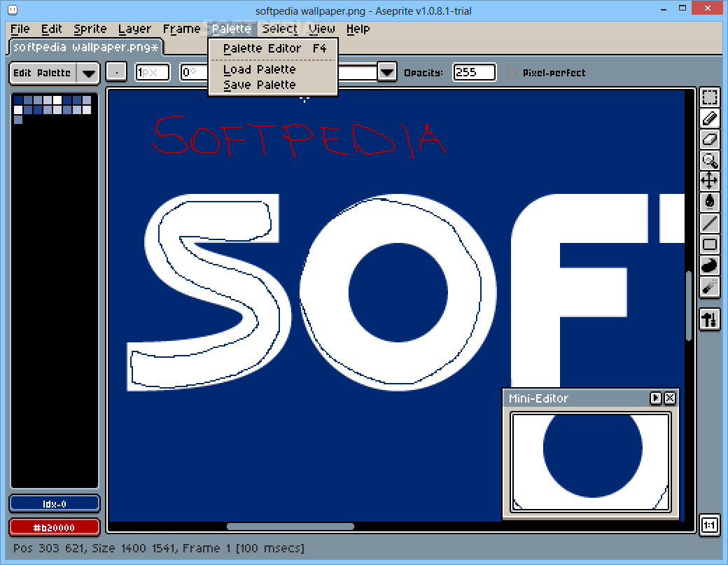
Task: Click the status bar position text
Action: (x=49, y=548)
